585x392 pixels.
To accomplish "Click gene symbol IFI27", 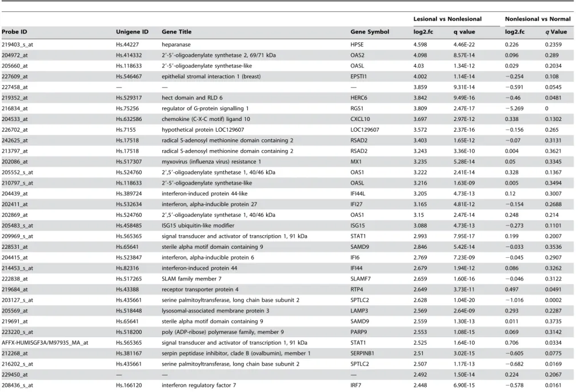I will click(x=356, y=205).
